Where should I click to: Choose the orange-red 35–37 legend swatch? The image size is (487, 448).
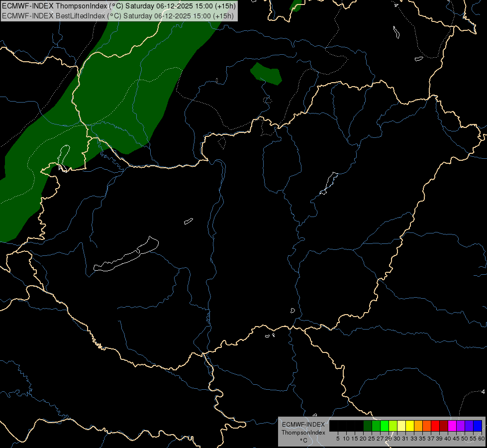click(x=427, y=426)
